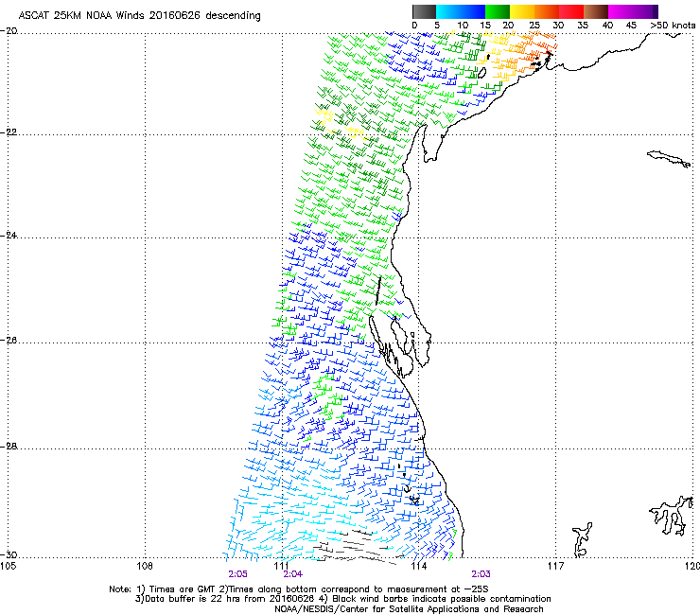Image resolution: width=700 pixels, height=615 pixels.
Task: Click the longitude label '114'
Action: (x=419, y=567)
